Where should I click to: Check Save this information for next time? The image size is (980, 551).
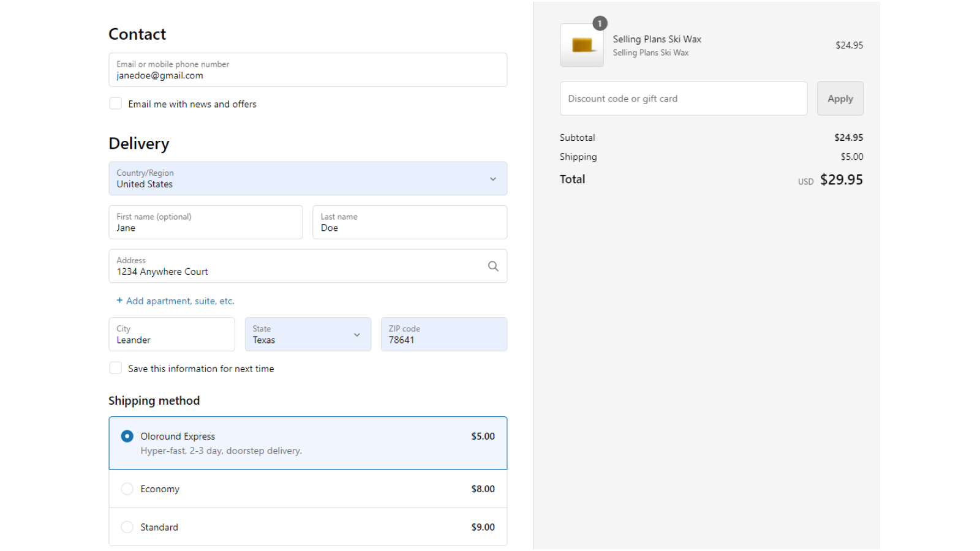116,369
